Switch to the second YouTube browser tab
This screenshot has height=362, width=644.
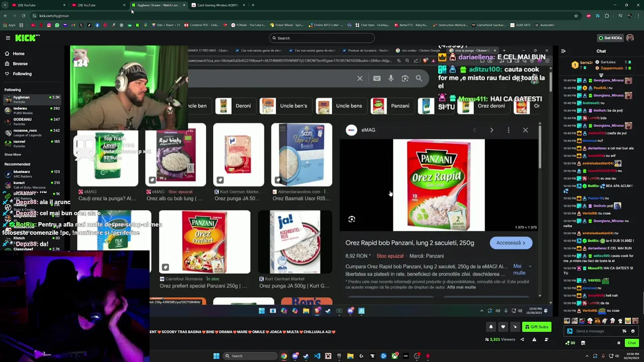point(98,5)
